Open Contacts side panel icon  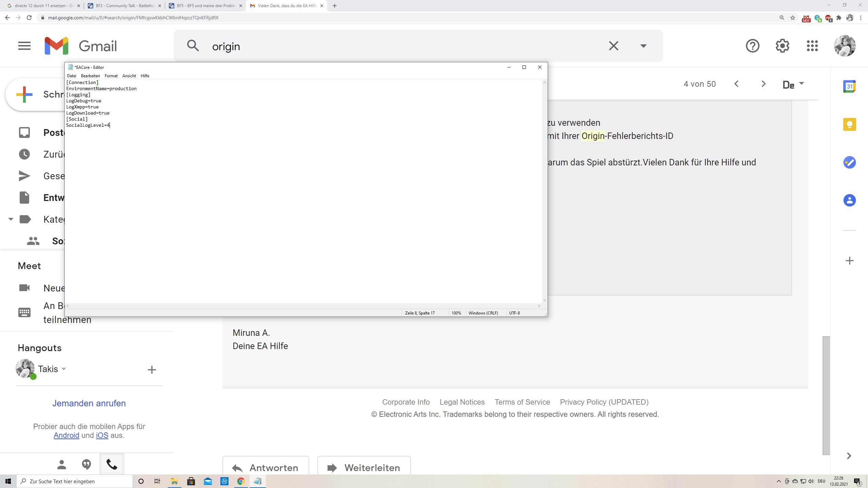click(849, 200)
